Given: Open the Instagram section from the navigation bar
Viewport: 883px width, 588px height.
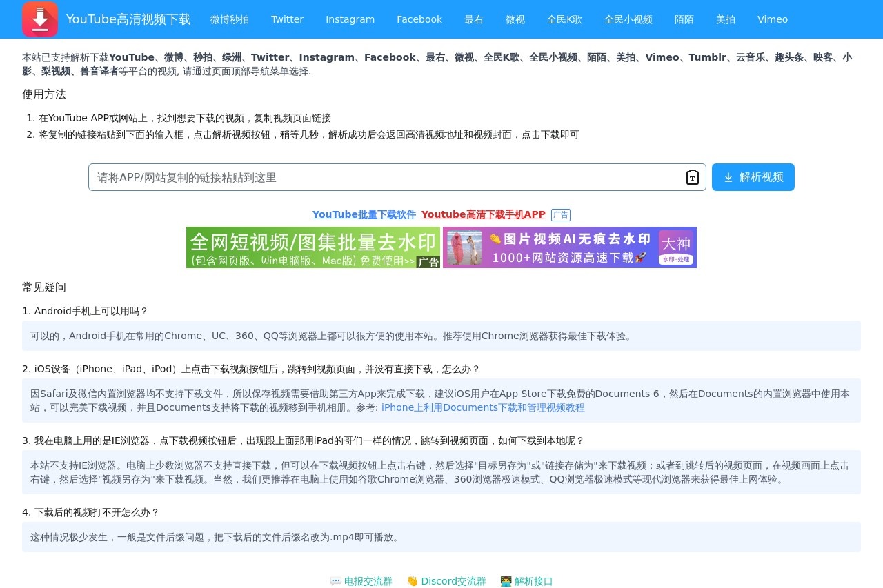Looking at the screenshot, I should click(x=350, y=19).
